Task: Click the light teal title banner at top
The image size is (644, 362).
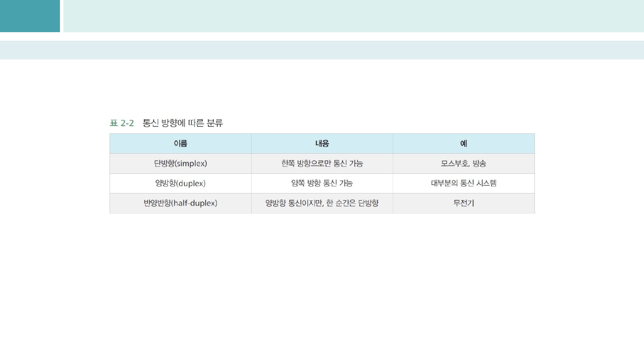Action: 353,16
